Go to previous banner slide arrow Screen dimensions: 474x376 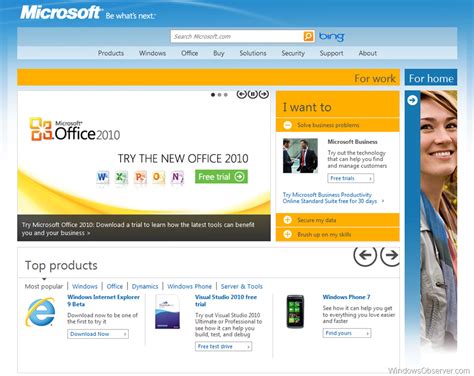click(x=242, y=94)
